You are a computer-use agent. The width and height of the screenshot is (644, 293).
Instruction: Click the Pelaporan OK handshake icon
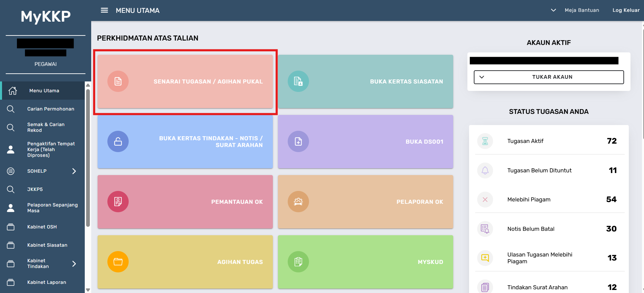tap(298, 202)
